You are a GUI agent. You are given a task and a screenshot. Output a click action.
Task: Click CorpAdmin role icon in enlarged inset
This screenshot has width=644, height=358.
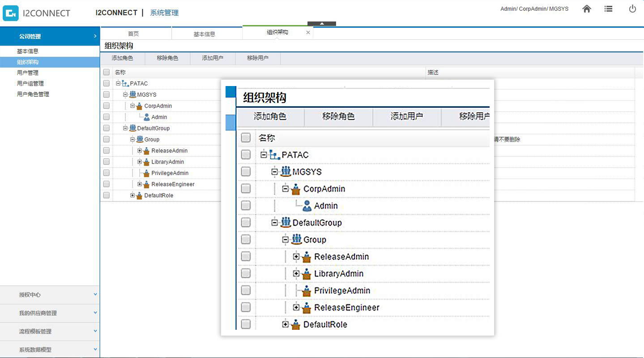(296, 189)
